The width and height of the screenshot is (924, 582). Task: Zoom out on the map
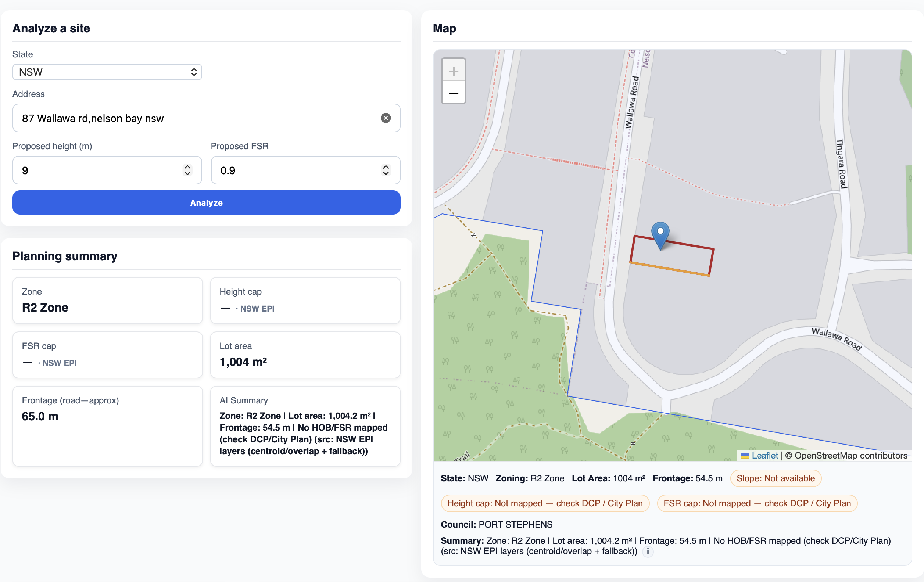click(x=453, y=93)
